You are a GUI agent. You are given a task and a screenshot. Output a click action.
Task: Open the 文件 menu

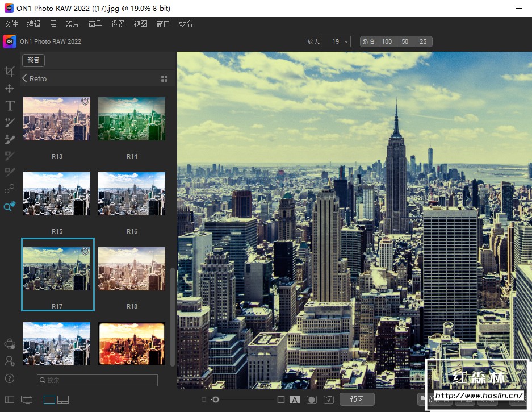pyautogui.click(x=11, y=24)
